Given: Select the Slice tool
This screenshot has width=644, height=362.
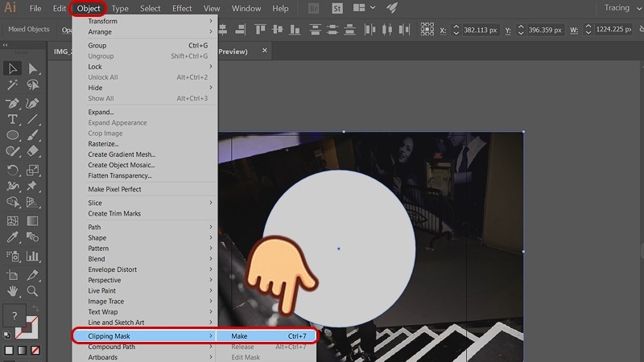Looking at the screenshot, I should [32, 275].
